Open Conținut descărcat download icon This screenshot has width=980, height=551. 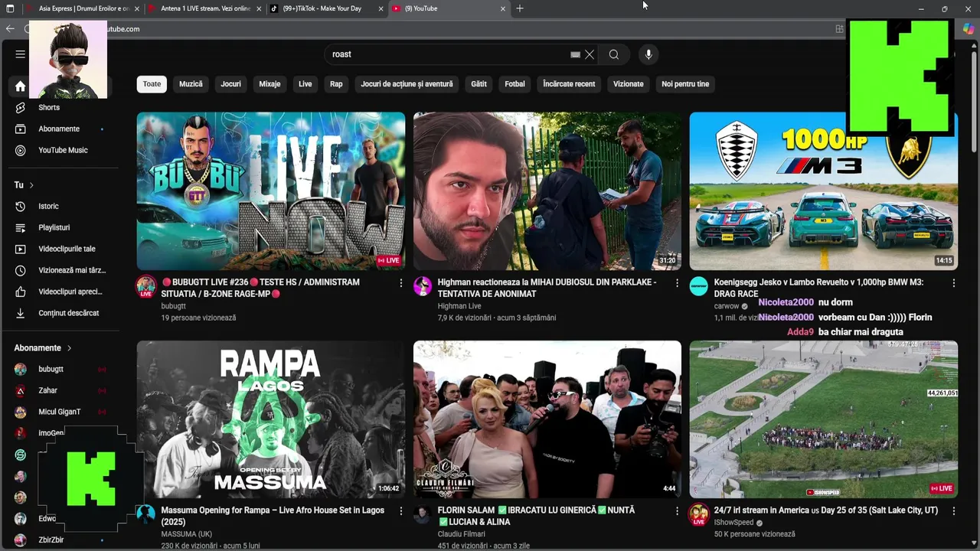click(21, 313)
